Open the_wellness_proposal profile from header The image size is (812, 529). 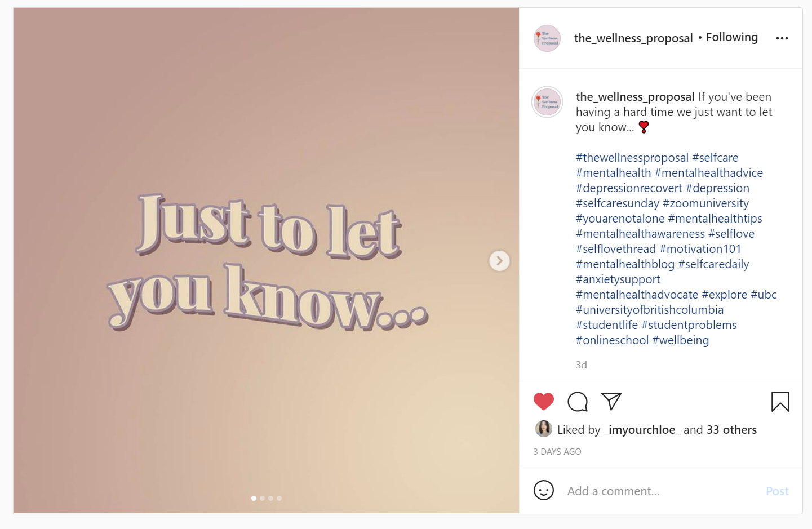pyautogui.click(x=633, y=38)
